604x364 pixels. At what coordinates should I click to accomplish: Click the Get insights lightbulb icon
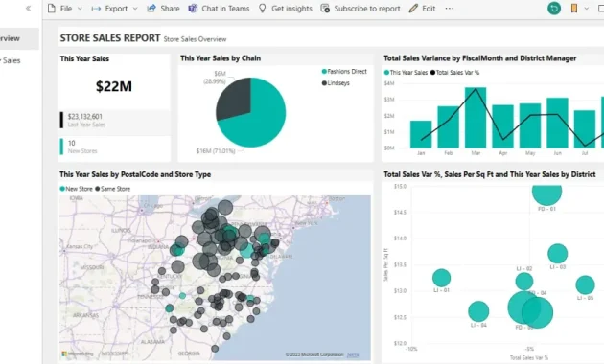pyautogui.click(x=263, y=8)
